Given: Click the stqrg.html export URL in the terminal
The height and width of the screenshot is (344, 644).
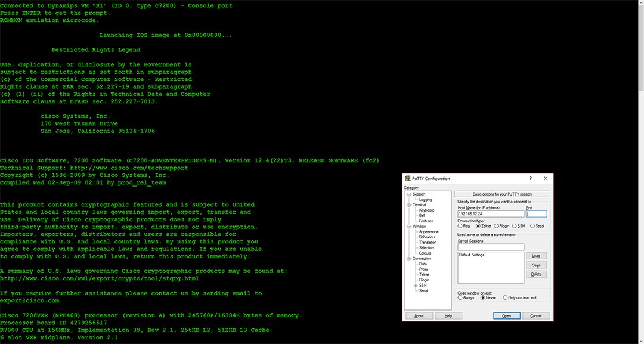Looking at the screenshot, I should tap(100, 278).
